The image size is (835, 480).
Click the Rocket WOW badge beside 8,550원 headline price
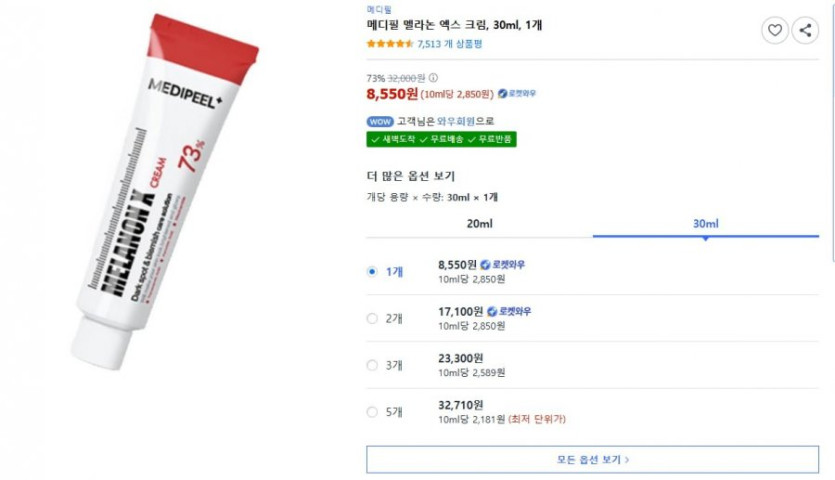[x=517, y=94]
